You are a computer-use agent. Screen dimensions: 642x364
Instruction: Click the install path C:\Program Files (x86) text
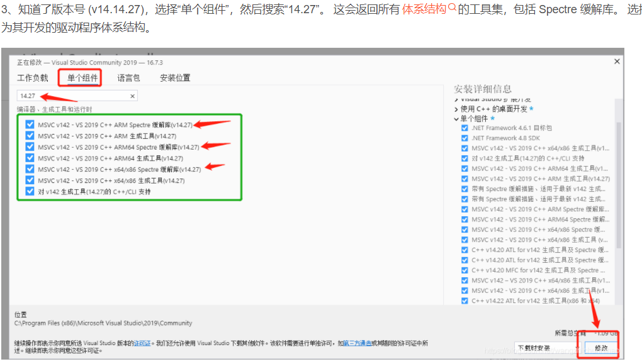click(x=103, y=323)
